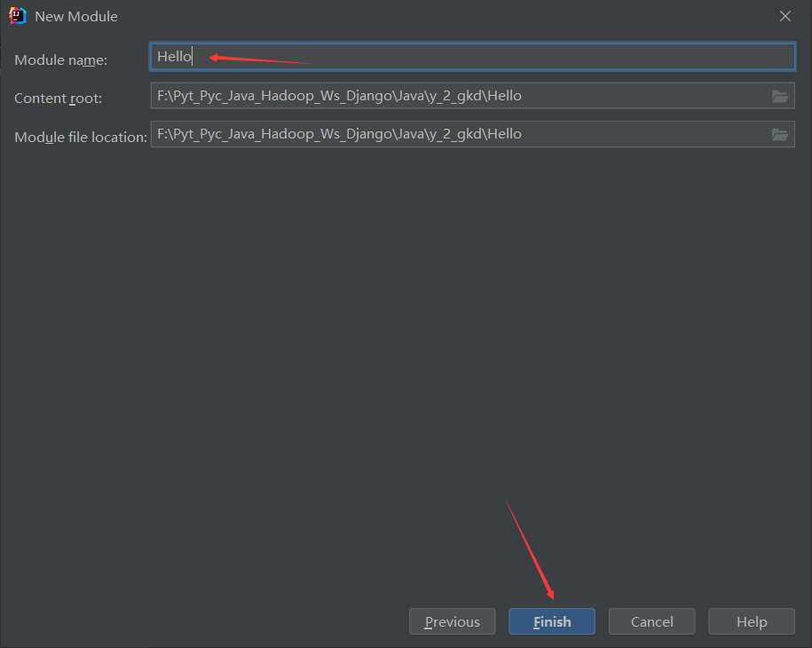812x648 pixels.
Task: Click Finish to create the module
Action: pos(552,621)
